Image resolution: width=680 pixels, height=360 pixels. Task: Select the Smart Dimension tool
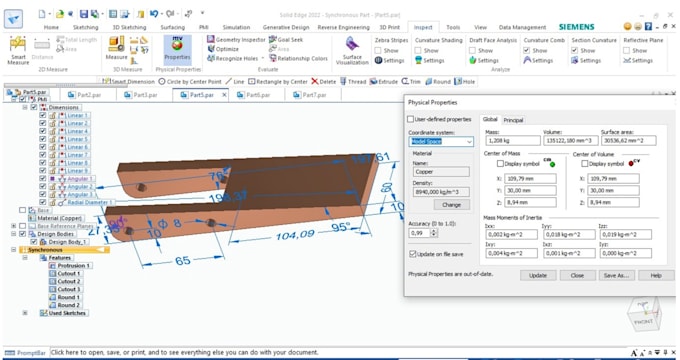[x=128, y=82]
